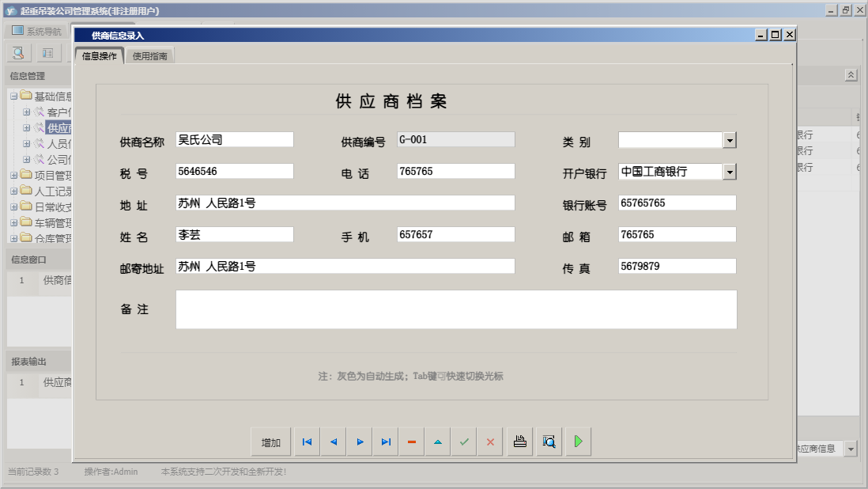
Task: Click the red minus delete record icon
Action: [412, 442]
